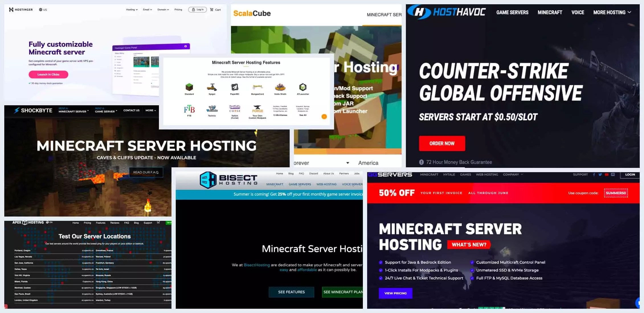
Task: Select Hong Kong, China server location row
Action: click(134, 282)
